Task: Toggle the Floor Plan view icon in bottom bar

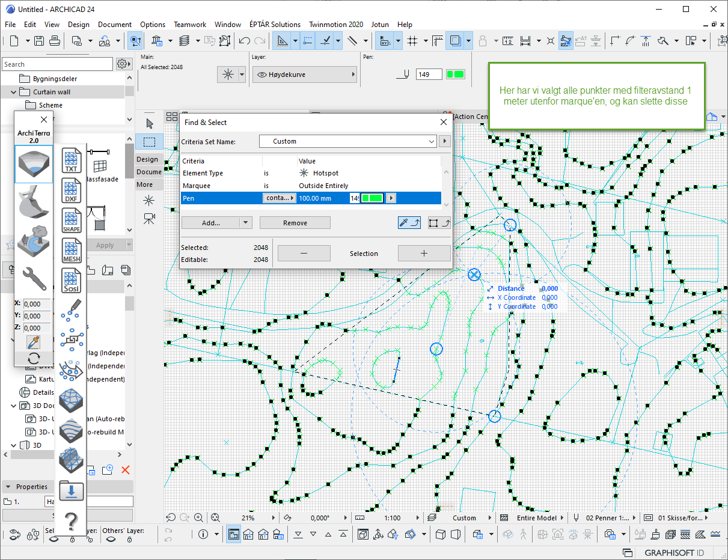Action: click(x=234, y=534)
